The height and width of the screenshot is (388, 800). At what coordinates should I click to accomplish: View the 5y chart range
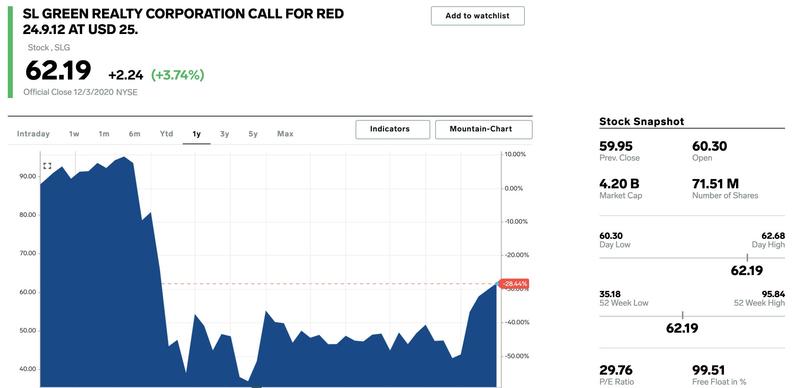(253, 134)
